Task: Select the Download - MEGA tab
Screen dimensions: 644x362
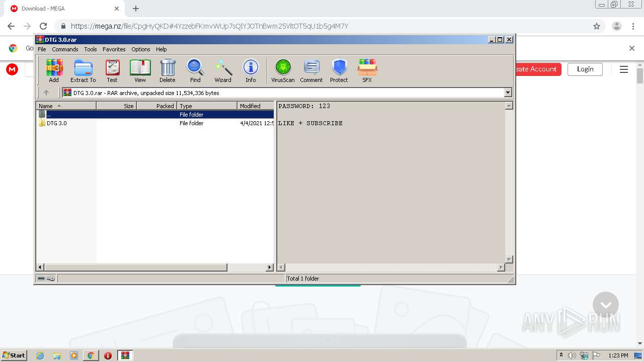Action: point(64,9)
